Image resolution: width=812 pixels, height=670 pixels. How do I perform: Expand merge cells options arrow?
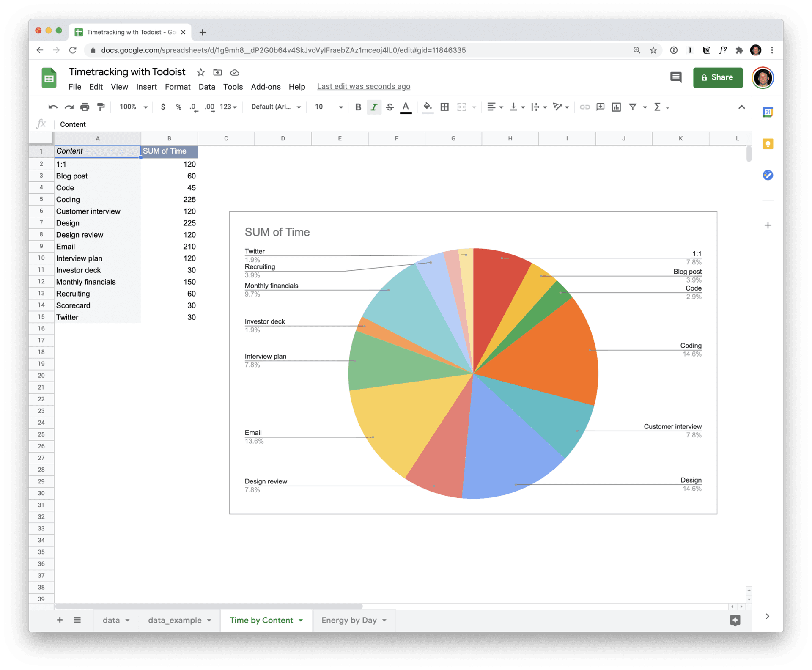point(474,107)
